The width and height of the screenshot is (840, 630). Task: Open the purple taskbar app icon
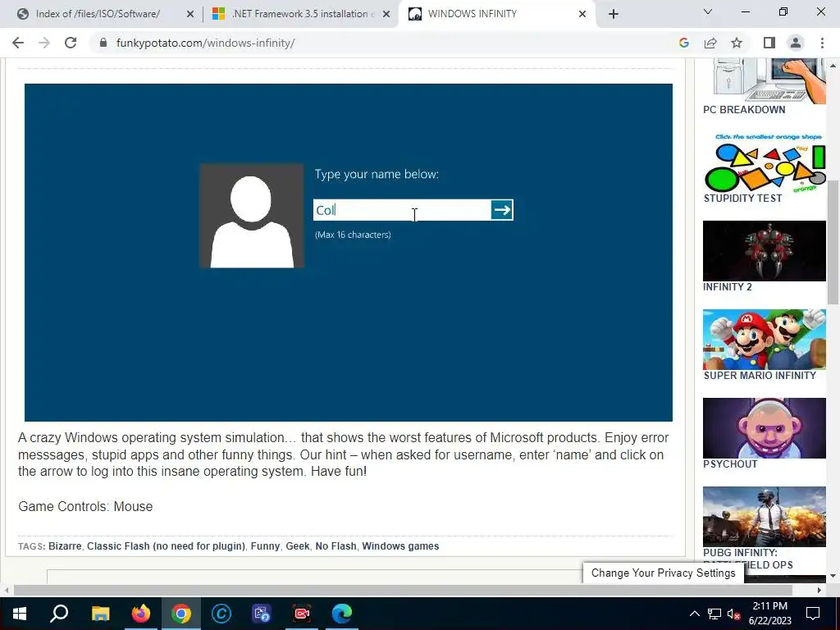coord(262,614)
